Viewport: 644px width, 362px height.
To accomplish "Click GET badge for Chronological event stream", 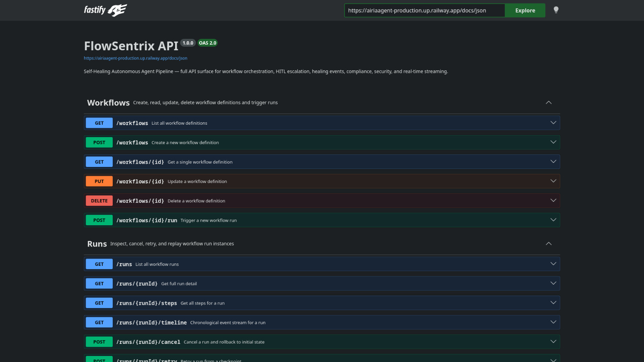I will [99, 323].
